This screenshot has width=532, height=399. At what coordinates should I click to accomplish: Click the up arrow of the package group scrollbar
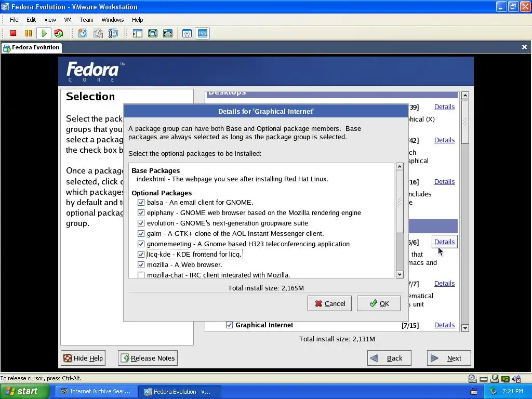coord(465,96)
